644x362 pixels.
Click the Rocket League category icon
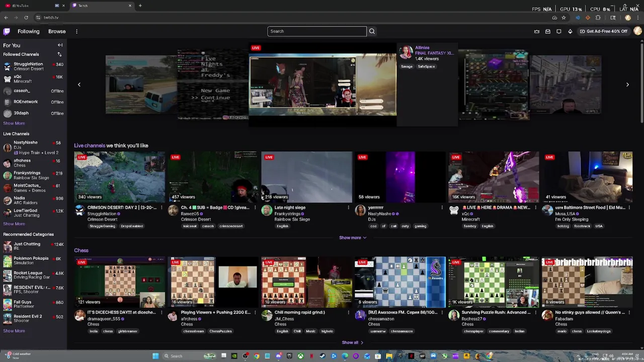8,276
